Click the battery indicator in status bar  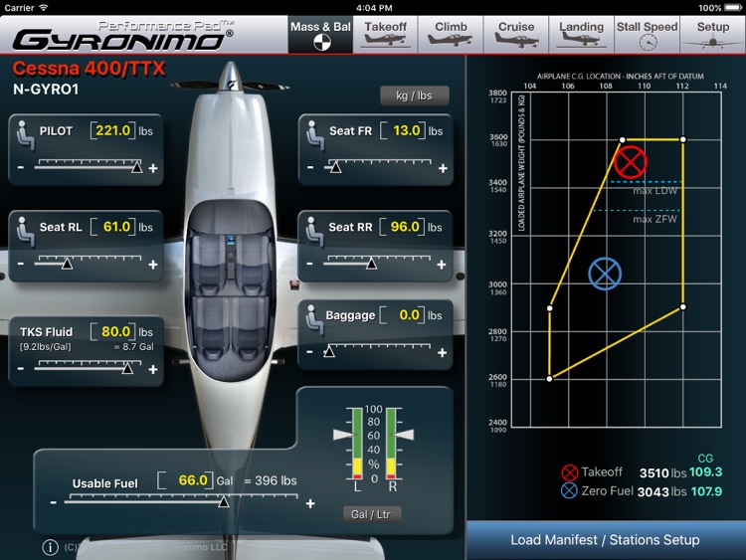coord(732,8)
